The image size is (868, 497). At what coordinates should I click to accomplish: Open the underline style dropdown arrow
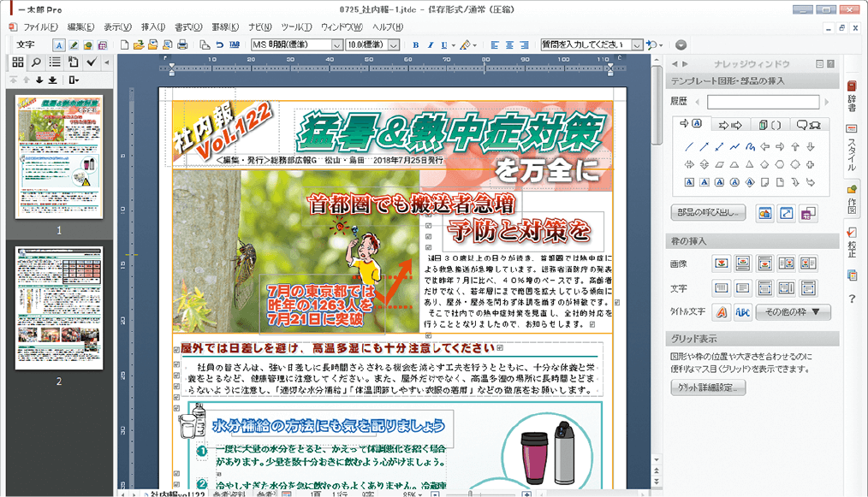[454, 45]
